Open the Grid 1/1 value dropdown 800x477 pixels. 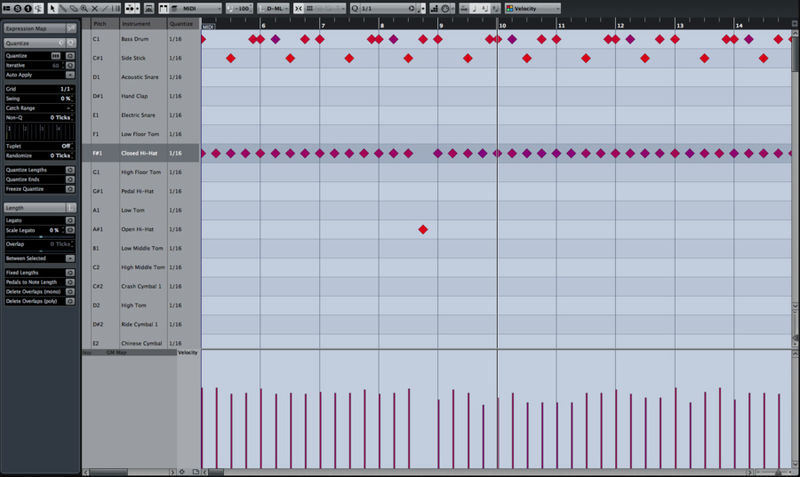[x=65, y=89]
